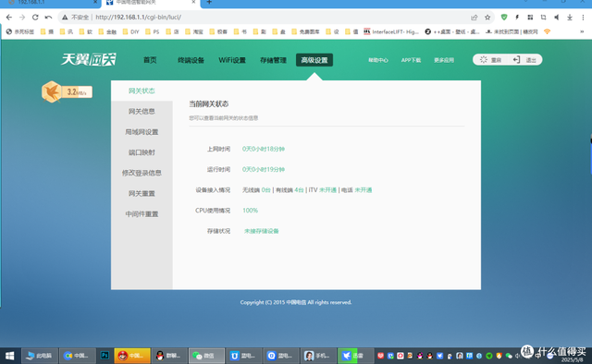Click the speed widget showing 3.2 MB/s
Screen dimensions: 592x364
pyautogui.click(x=67, y=91)
